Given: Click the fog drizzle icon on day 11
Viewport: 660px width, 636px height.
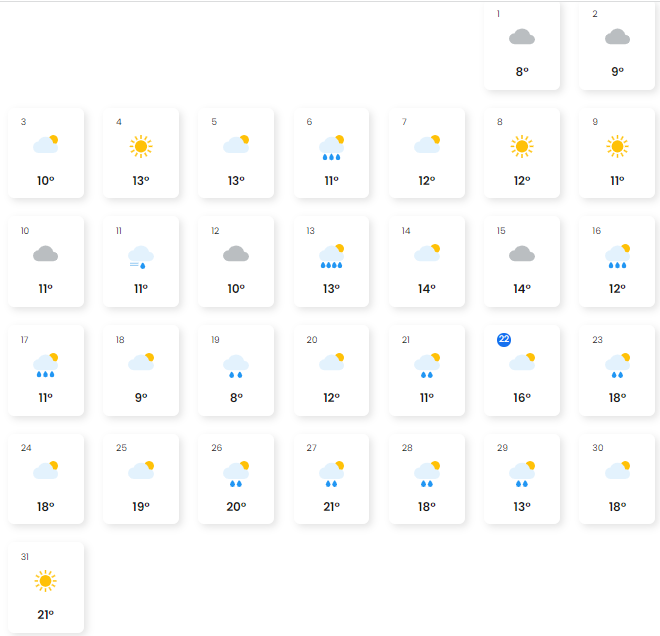Looking at the screenshot, I should pos(141,257).
